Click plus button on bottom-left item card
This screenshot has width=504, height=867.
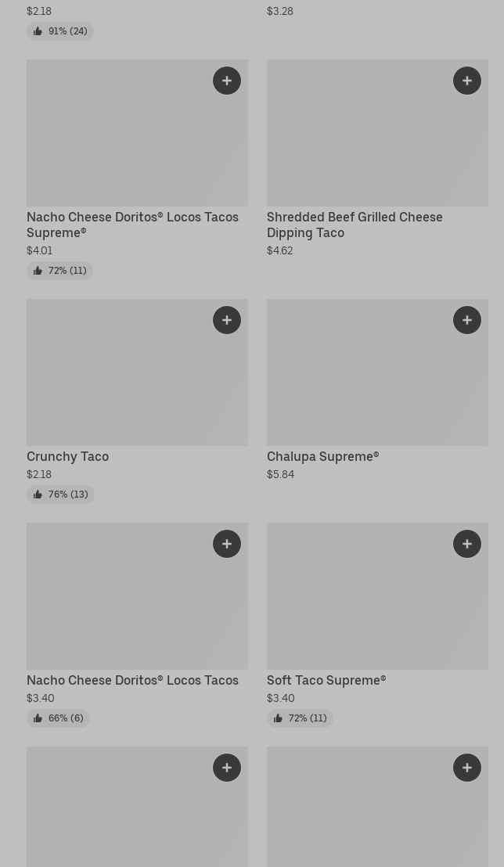click(x=227, y=768)
